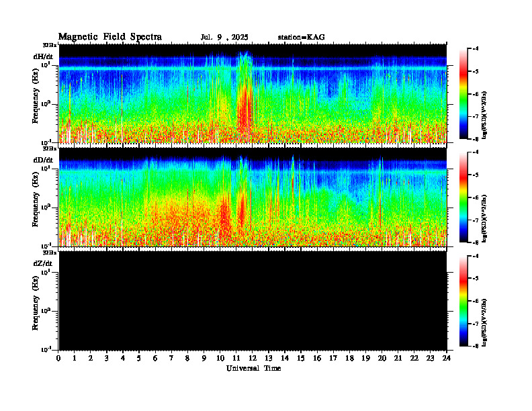Click the "-4" value on dH/dt color bar

click(x=476, y=49)
